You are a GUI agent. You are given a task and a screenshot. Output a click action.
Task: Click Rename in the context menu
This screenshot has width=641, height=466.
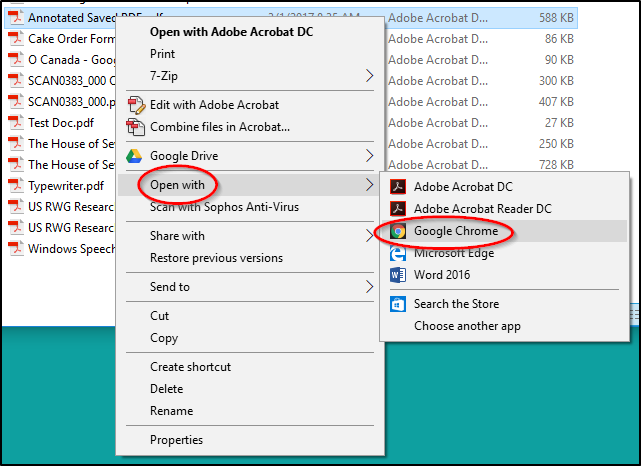[x=171, y=411]
